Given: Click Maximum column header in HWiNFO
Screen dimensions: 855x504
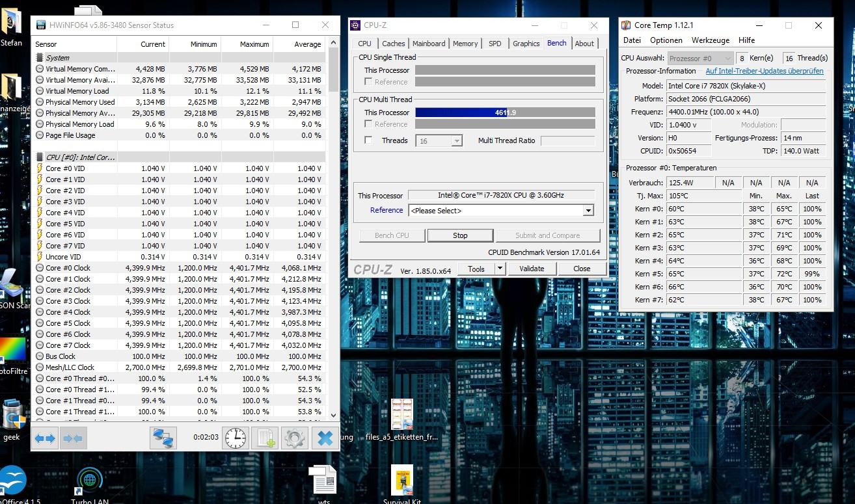Looking at the screenshot, I should pyautogui.click(x=247, y=44).
